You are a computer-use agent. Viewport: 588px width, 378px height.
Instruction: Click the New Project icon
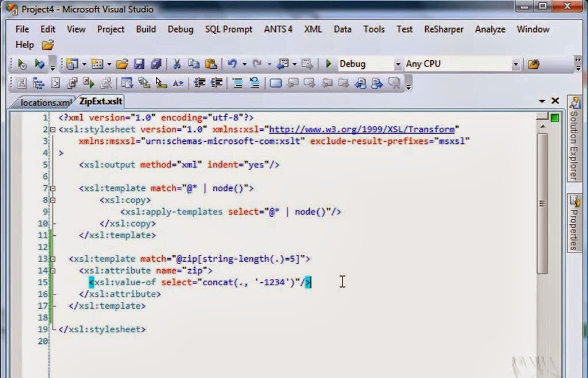[72, 64]
